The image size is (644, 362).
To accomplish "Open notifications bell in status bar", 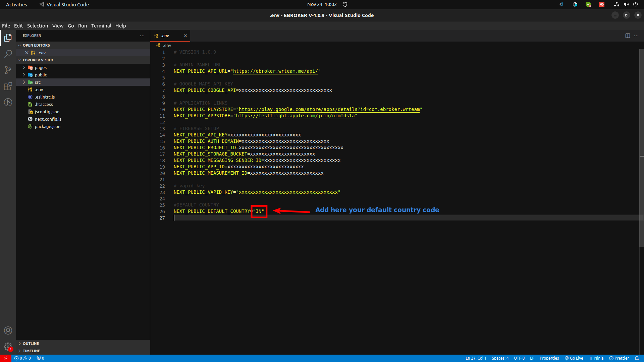I will pos(637,358).
